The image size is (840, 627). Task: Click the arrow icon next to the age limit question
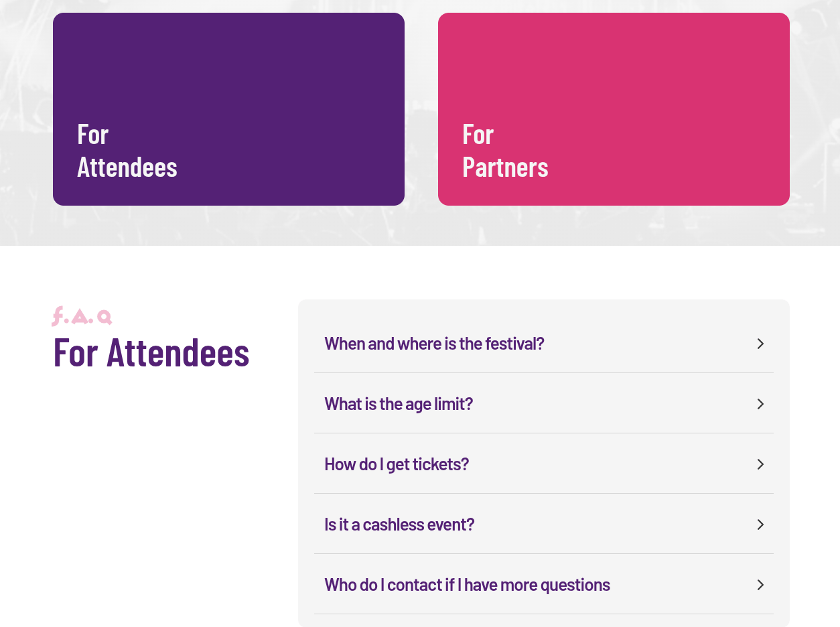[760, 404]
